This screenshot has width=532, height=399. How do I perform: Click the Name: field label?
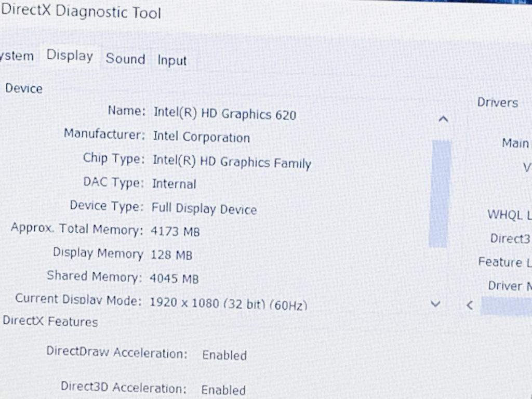127,110
